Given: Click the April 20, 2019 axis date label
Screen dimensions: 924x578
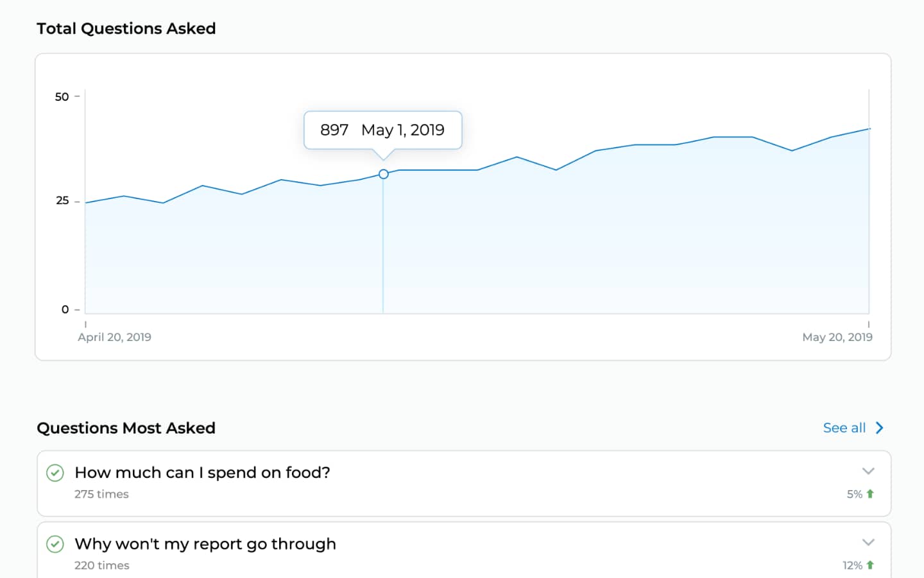Looking at the screenshot, I should [114, 337].
